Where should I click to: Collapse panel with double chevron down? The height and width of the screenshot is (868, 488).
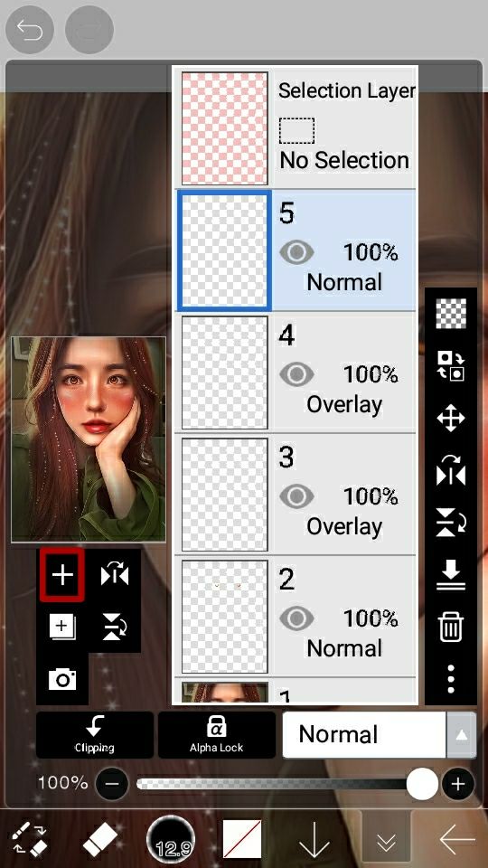pos(386,840)
